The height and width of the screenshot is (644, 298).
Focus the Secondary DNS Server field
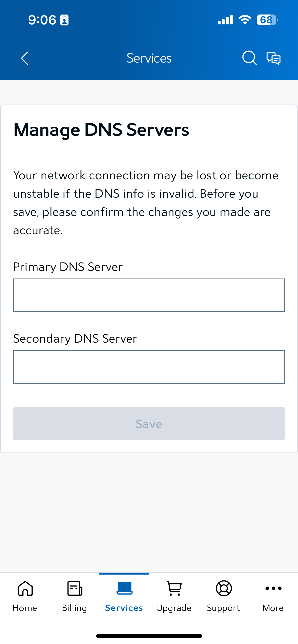coord(149,367)
